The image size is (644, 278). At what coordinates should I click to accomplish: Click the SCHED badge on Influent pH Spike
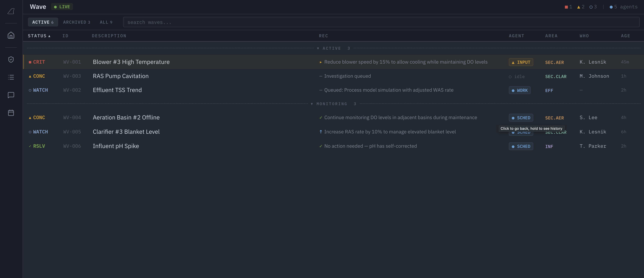[x=521, y=146]
